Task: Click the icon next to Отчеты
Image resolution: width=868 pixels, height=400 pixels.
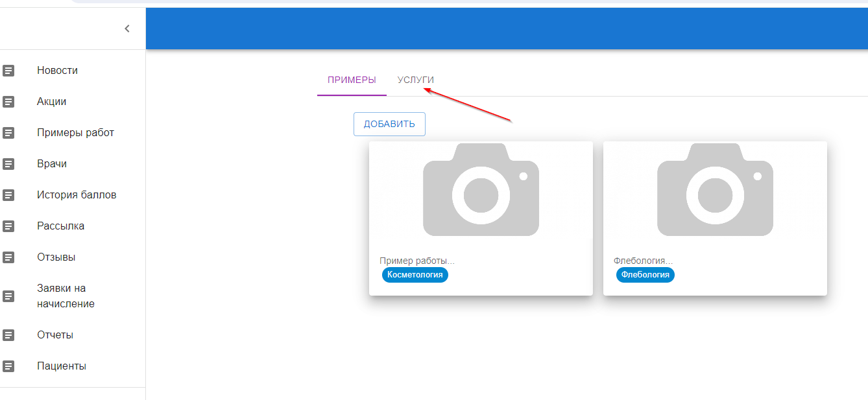Action: (8, 335)
